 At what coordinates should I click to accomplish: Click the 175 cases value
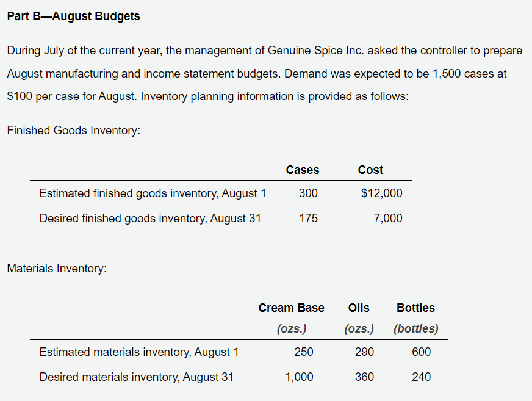(x=308, y=218)
